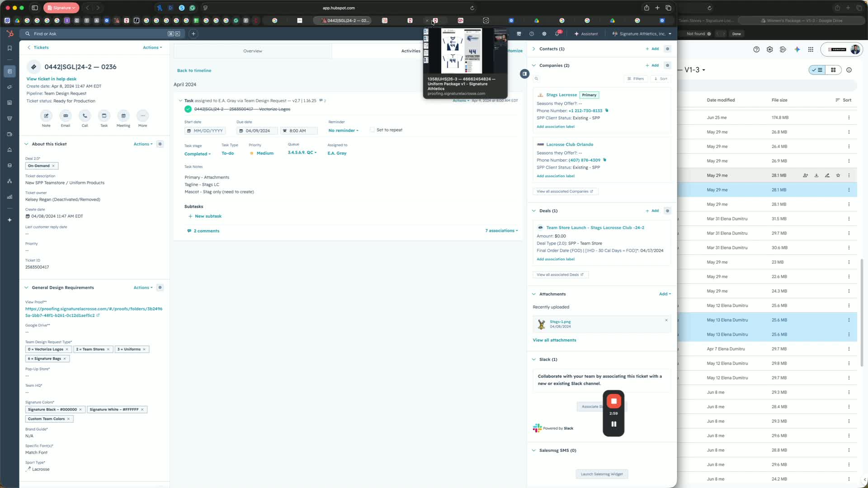Screen dimensions: 868x488
Task: Switch Drive to list view toggle
Action: [817, 70]
